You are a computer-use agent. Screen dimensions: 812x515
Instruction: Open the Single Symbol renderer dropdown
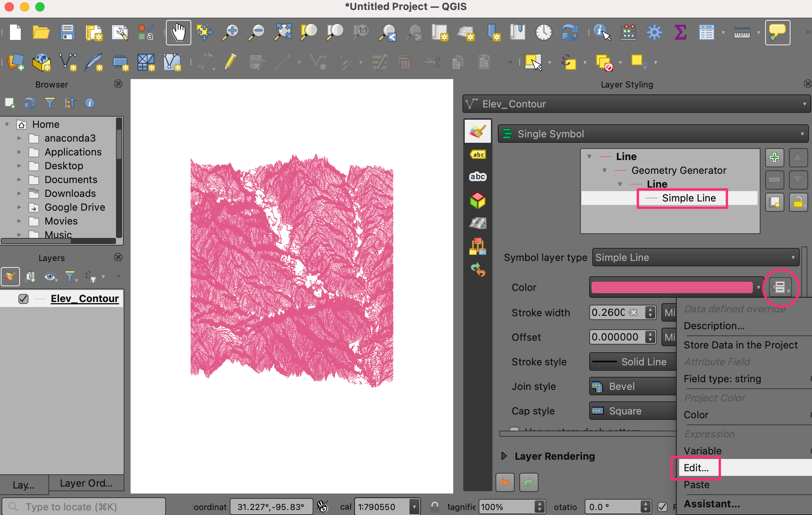tap(653, 134)
